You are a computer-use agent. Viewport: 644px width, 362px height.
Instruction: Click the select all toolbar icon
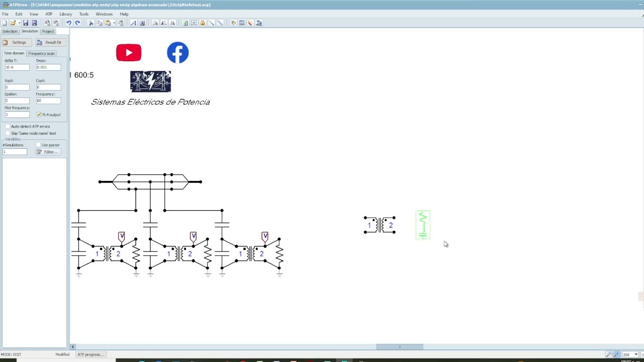pos(194,23)
